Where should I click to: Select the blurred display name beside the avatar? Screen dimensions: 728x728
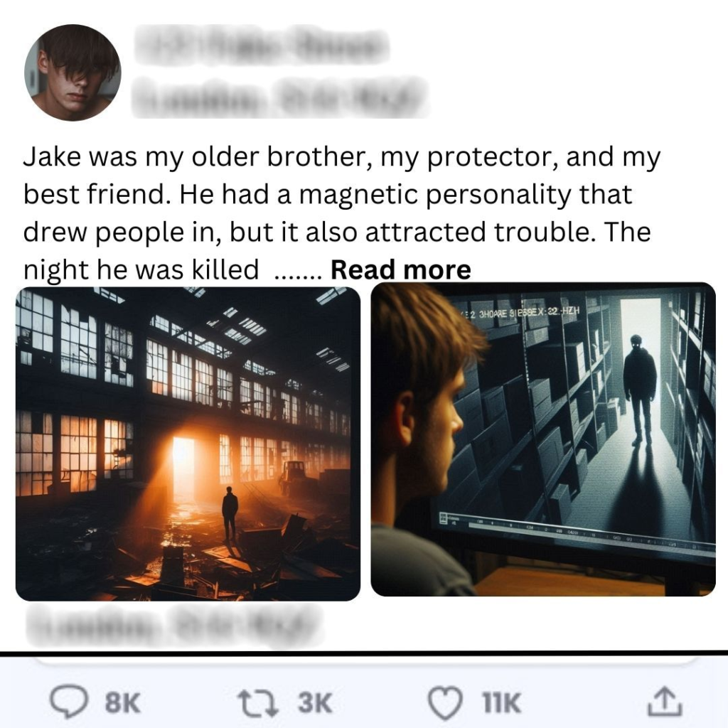[x=262, y=45]
